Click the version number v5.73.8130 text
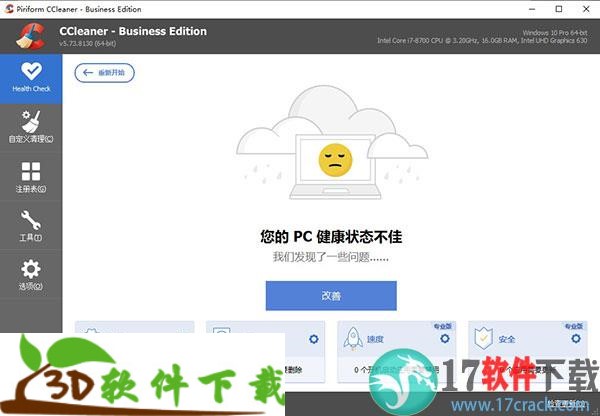Viewport: 600px width, 416px height. coord(88,44)
